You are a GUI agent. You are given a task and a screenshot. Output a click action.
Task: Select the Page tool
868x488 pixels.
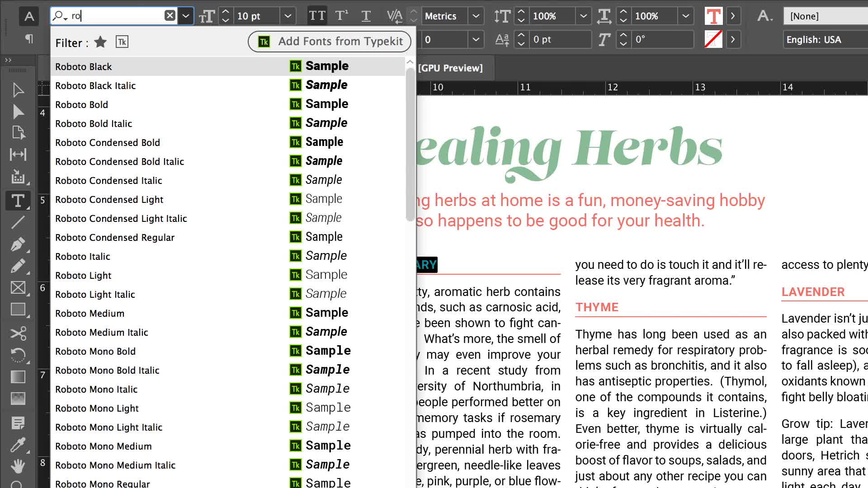18,133
